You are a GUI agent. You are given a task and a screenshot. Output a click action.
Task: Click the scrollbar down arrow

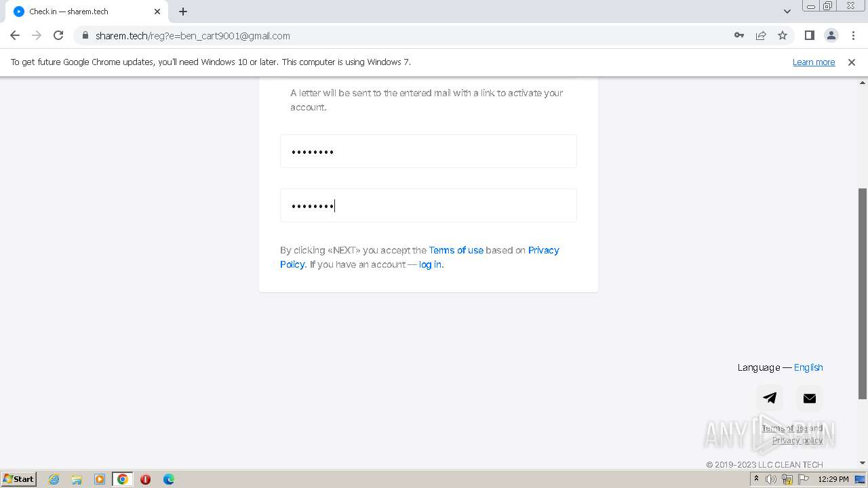[x=863, y=463]
